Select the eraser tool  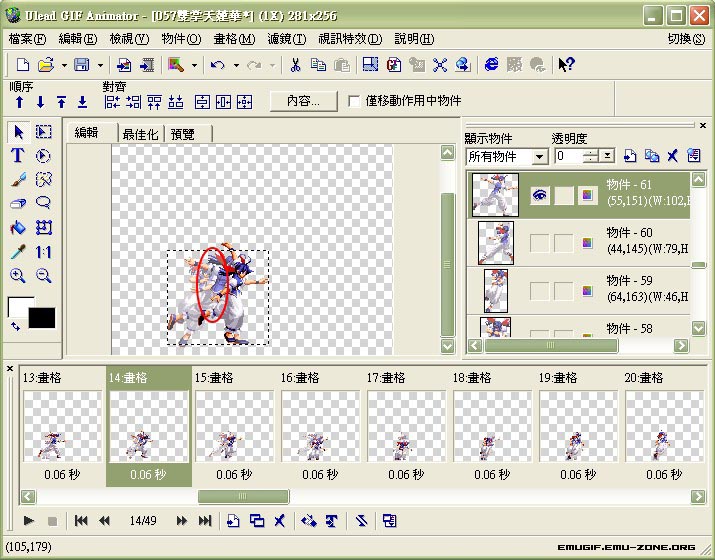pos(18,203)
